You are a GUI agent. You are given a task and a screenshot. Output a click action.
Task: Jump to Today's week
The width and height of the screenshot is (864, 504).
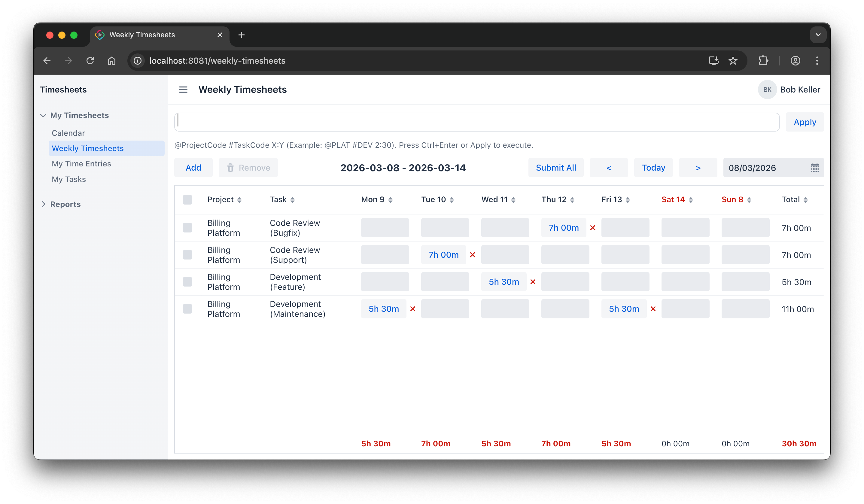(x=653, y=168)
